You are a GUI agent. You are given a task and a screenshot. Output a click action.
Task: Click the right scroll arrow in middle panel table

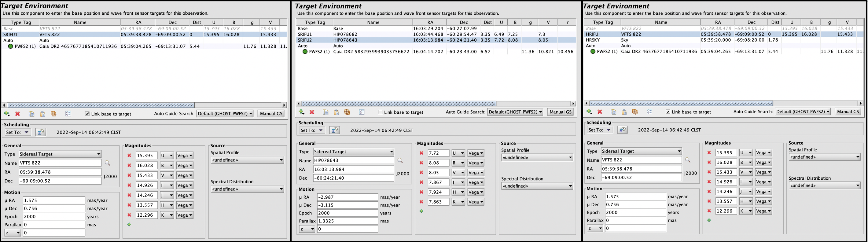click(x=573, y=104)
